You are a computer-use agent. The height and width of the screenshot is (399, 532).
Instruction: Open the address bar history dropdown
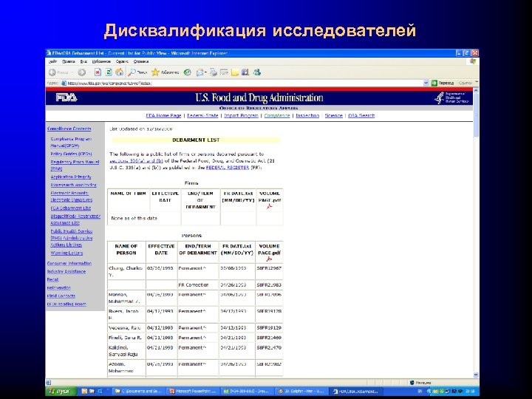(x=426, y=83)
